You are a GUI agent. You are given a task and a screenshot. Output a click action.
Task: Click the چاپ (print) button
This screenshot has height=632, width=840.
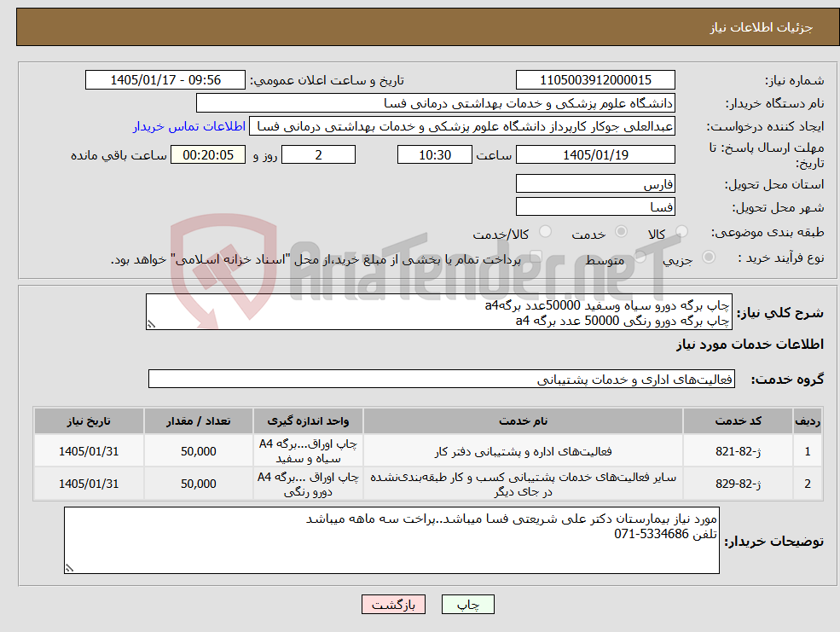pyautogui.click(x=467, y=605)
